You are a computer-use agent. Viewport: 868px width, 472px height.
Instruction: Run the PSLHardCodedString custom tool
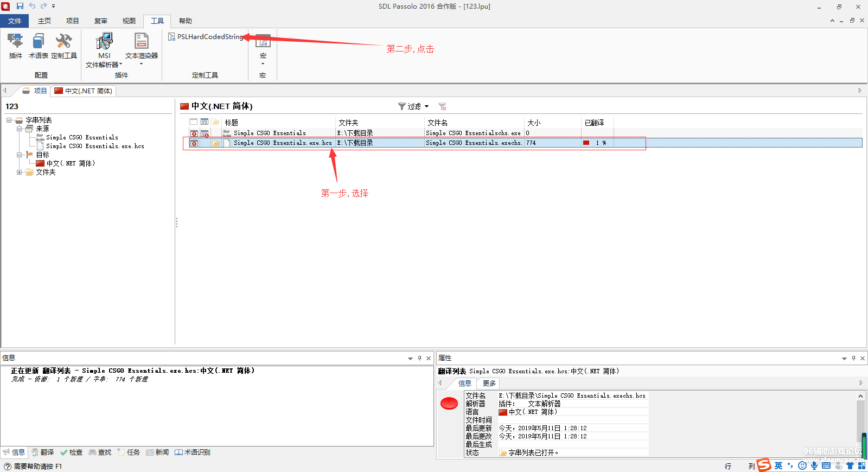coord(206,37)
